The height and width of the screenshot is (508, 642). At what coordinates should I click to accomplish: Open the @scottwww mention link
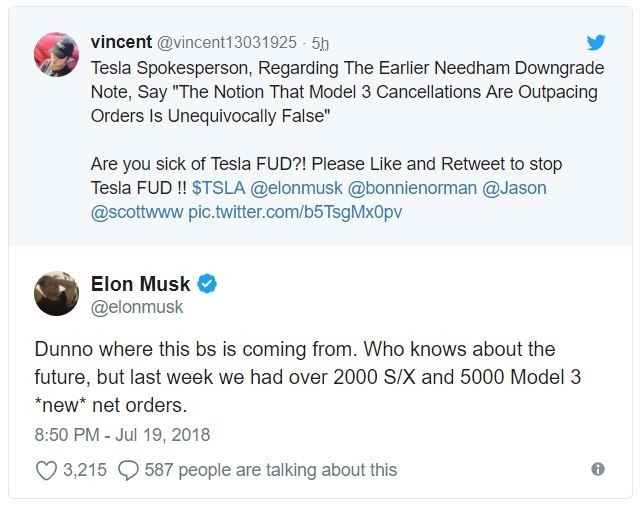click(x=137, y=212)
